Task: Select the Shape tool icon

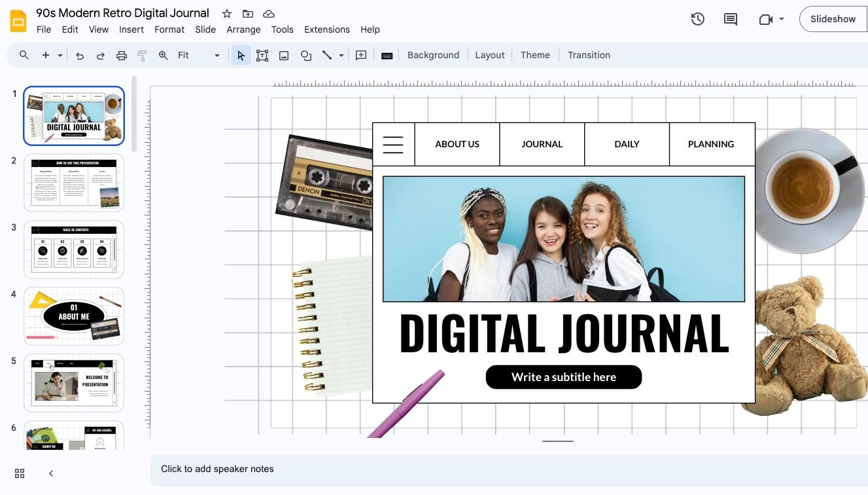Action: (305, 55)
